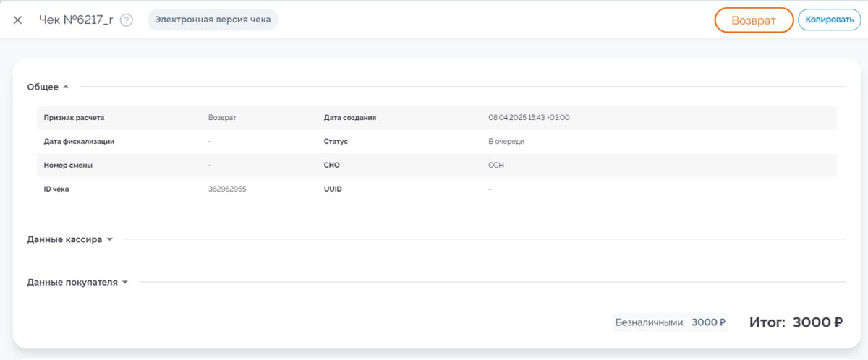Click the Дата фискализации label
This screenshot has width=868, height=360.
pos(79,141)
